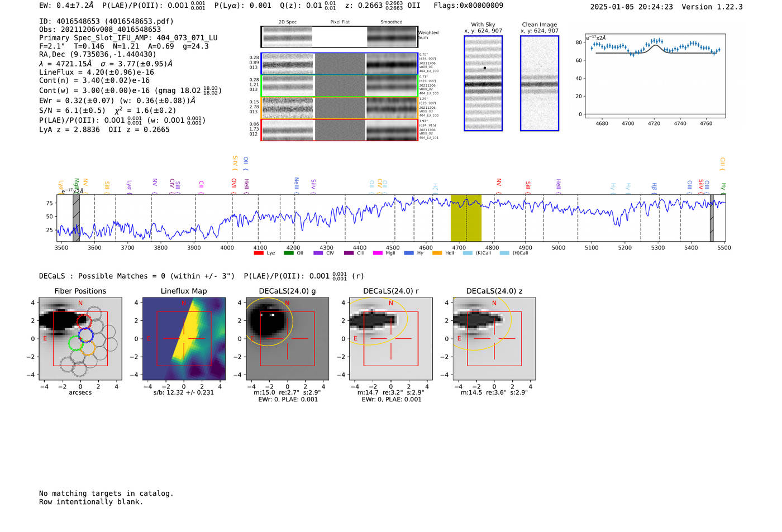782x532 pixels.
Task: Click the blue-bordered fiber spectrum row
Action: click(339, 64)
